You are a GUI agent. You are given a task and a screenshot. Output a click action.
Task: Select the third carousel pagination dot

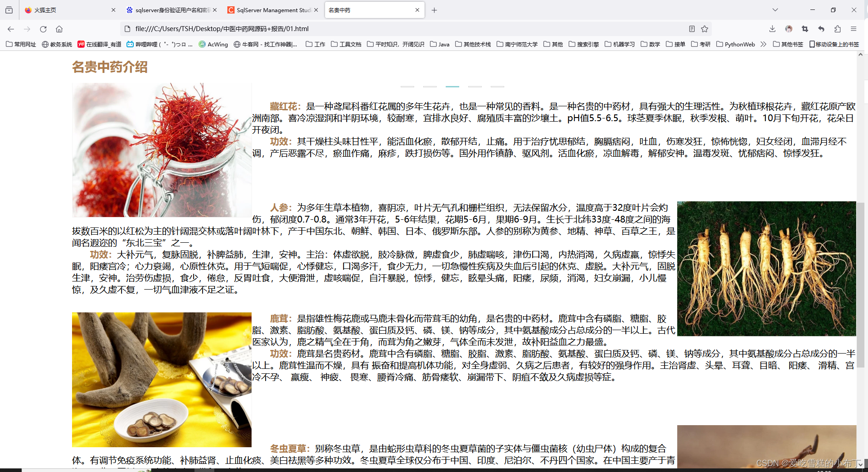pos(452,87)
